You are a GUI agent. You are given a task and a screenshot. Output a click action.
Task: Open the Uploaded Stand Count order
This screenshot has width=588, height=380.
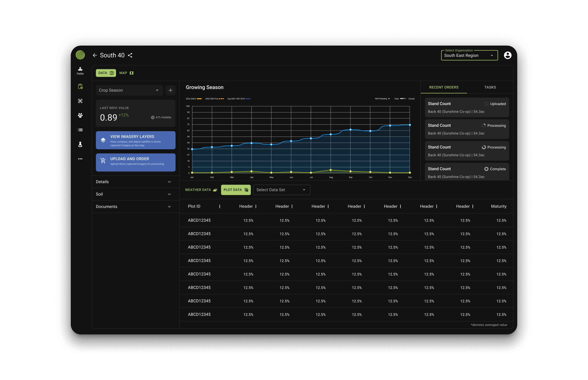click(x=467, y=107)
